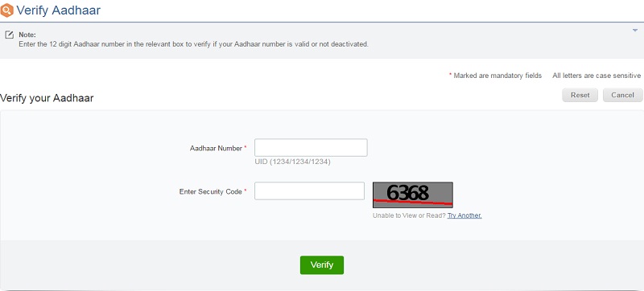Click the Cancel button
This screenshot has height=291, width=644.
622,95
